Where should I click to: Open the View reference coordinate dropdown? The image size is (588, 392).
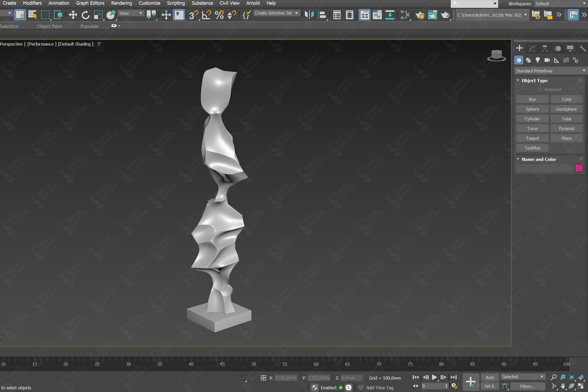131,13
